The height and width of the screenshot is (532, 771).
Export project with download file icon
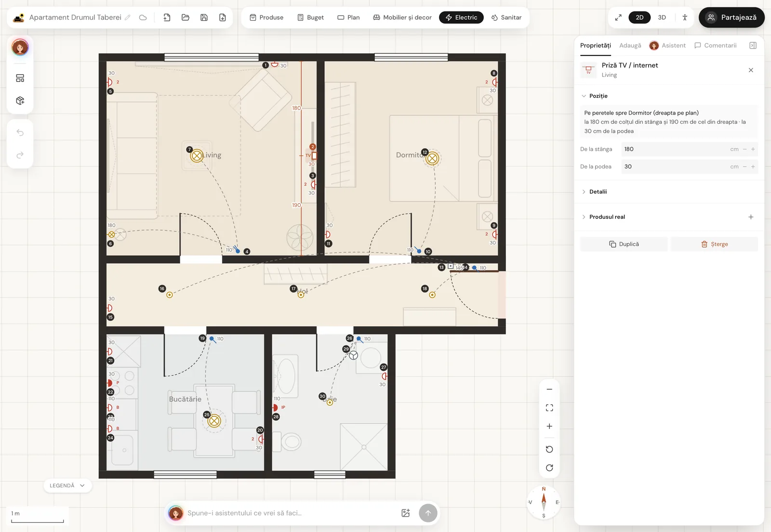(x=223, y=17)
